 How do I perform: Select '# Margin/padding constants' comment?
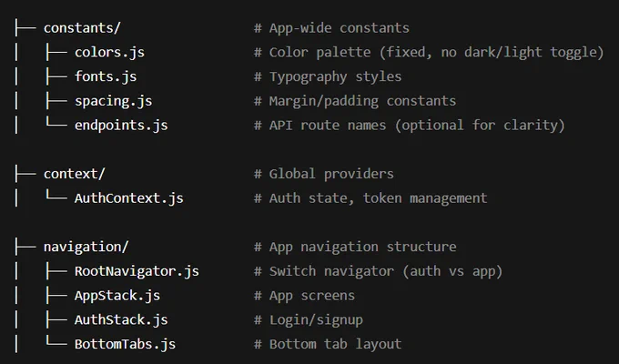[x=355, y=101]
